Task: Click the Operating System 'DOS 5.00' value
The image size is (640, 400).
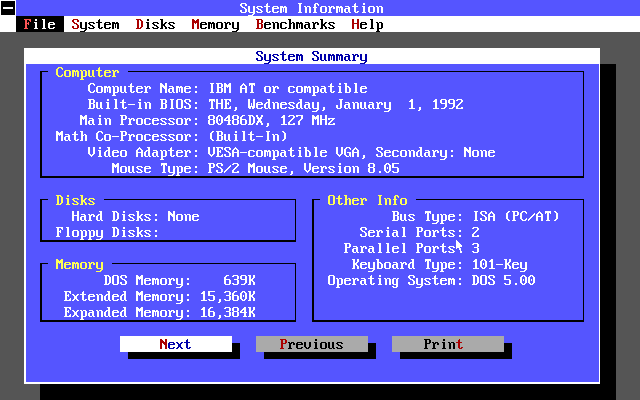Action: tap(504, 280)
